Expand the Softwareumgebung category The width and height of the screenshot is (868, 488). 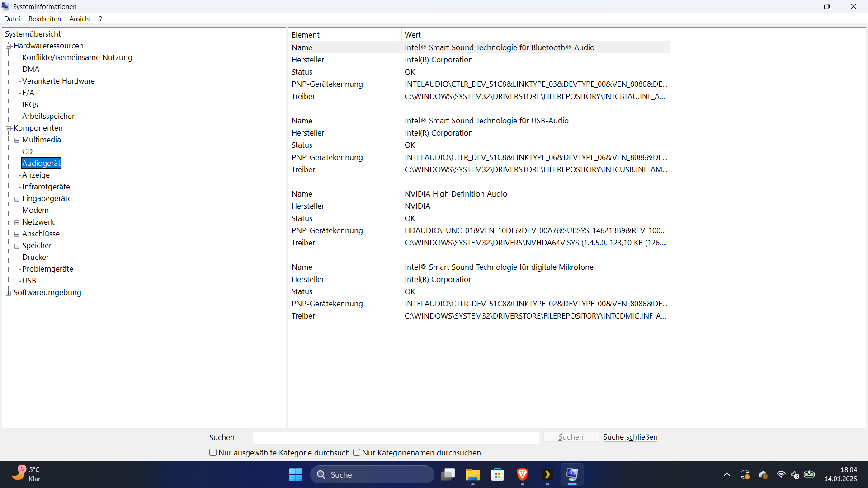point(8,293)
